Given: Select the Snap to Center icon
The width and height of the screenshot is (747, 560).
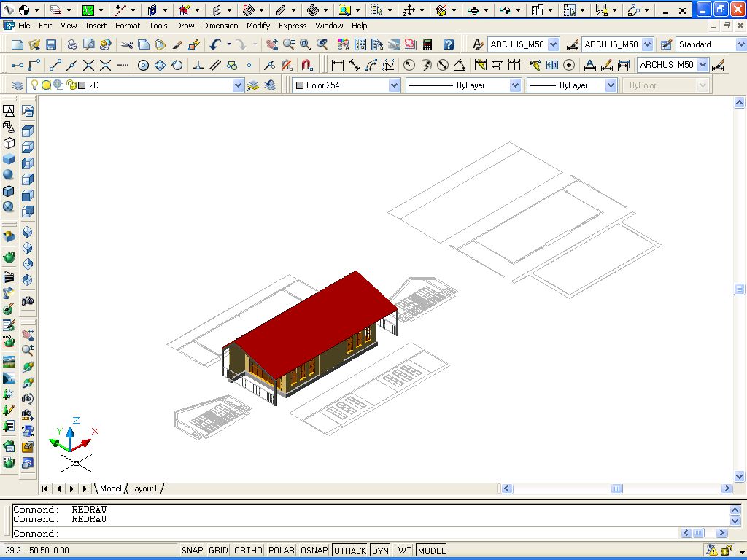Looking at the screenshot, I should tap(143, 65).
